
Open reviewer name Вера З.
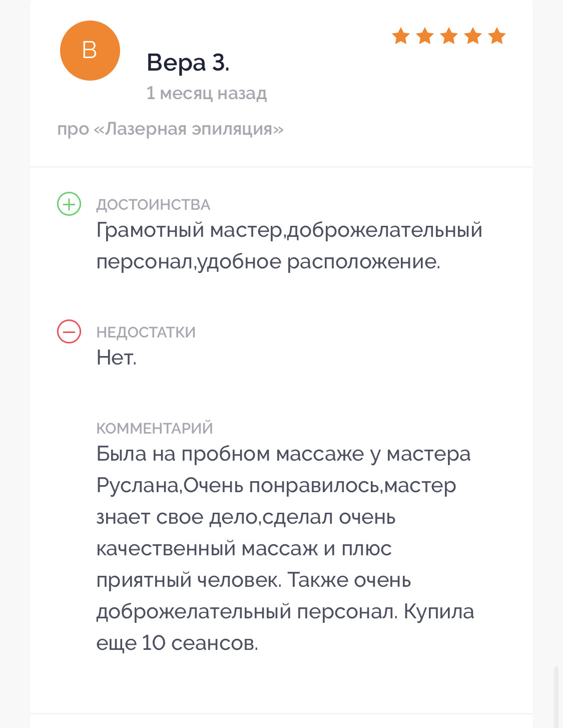tap(188, 63)
